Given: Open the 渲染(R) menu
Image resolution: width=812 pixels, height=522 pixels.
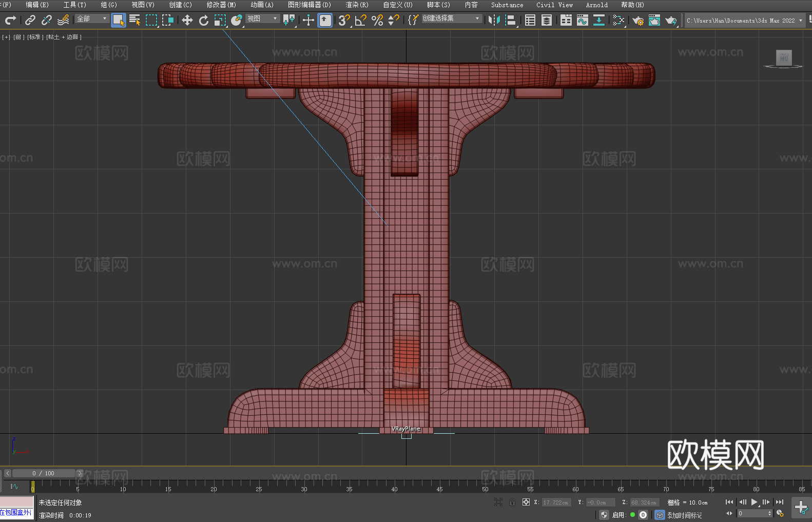Looking at the screenshot, I should [357, 5].
